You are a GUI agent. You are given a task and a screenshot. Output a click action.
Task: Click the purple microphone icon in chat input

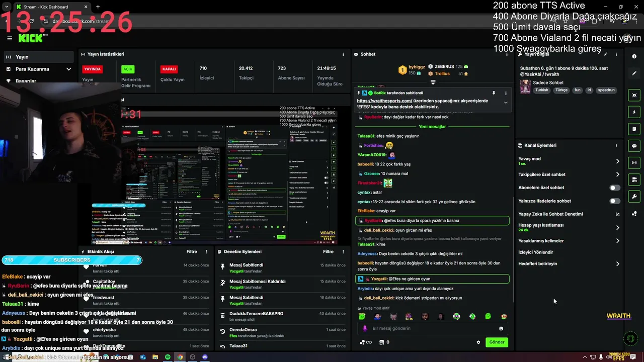tap(365, 328)
